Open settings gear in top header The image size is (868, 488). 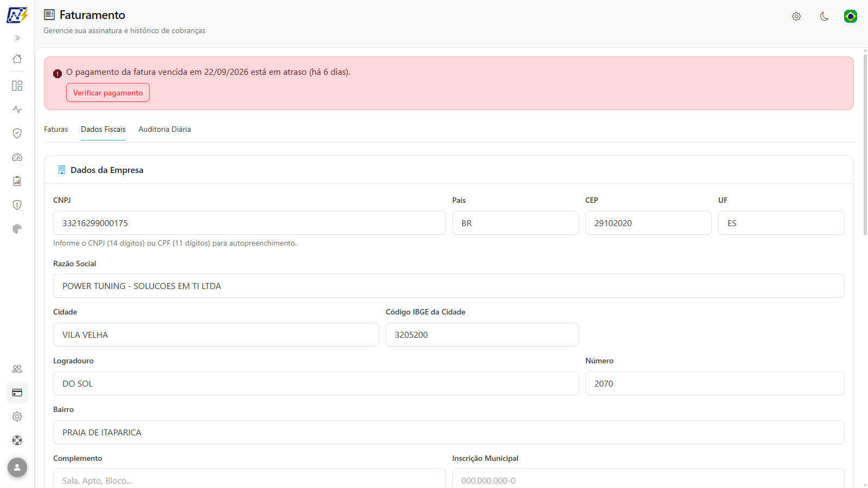tap(796, 16)
